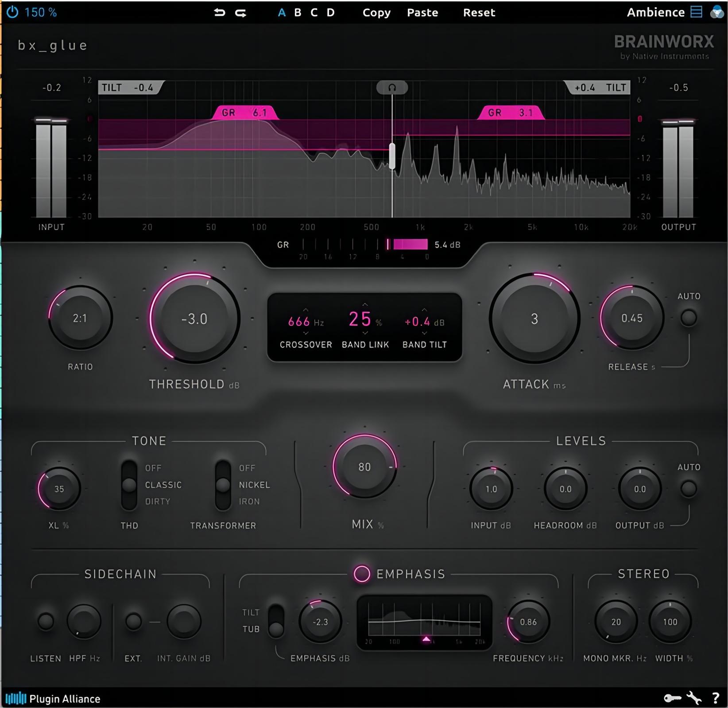Click the Reset button
The height and width of the screenshot is (708, 728).
pyautogui.click(x=479, y=12)
